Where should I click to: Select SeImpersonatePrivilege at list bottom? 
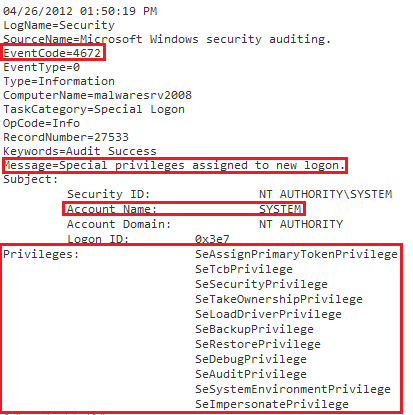click(272, 404)
